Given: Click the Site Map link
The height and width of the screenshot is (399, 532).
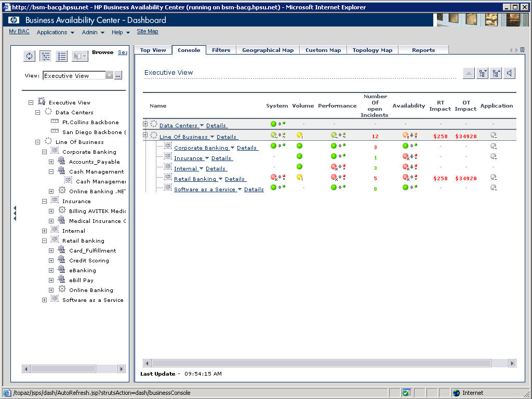Looking at the screenshot, I should click(x=148, y=32).
